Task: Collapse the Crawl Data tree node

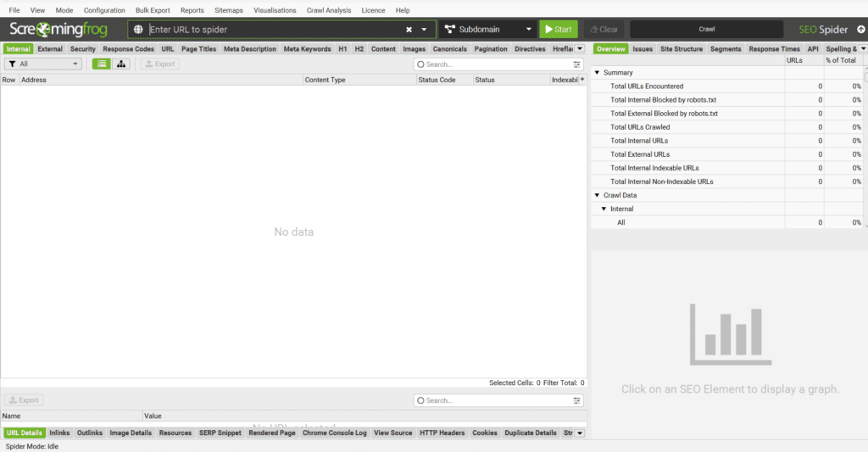Action: [597, 195]
